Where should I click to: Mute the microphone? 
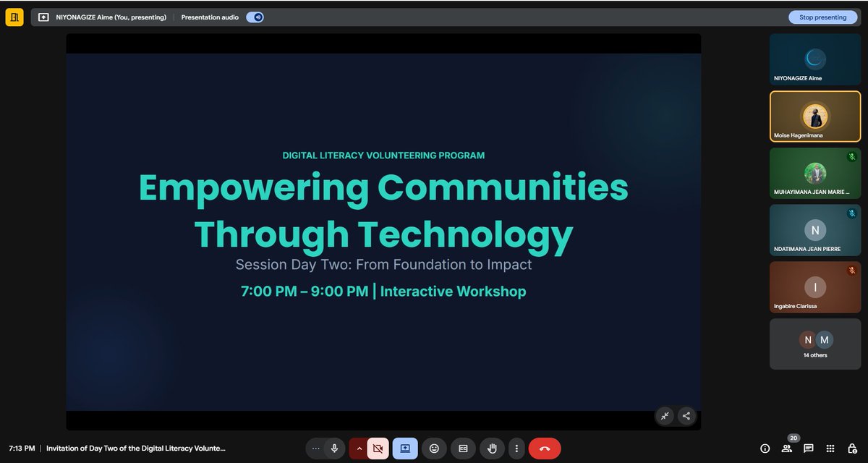(334, 449)
